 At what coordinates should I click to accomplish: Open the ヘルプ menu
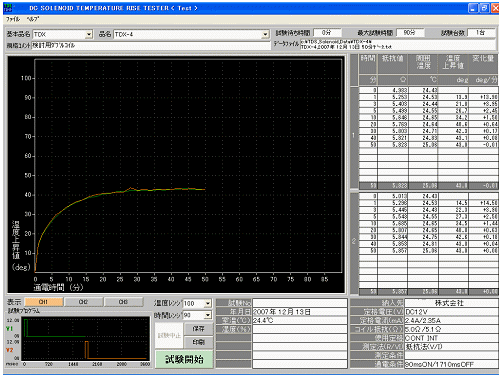click(33, 19)
